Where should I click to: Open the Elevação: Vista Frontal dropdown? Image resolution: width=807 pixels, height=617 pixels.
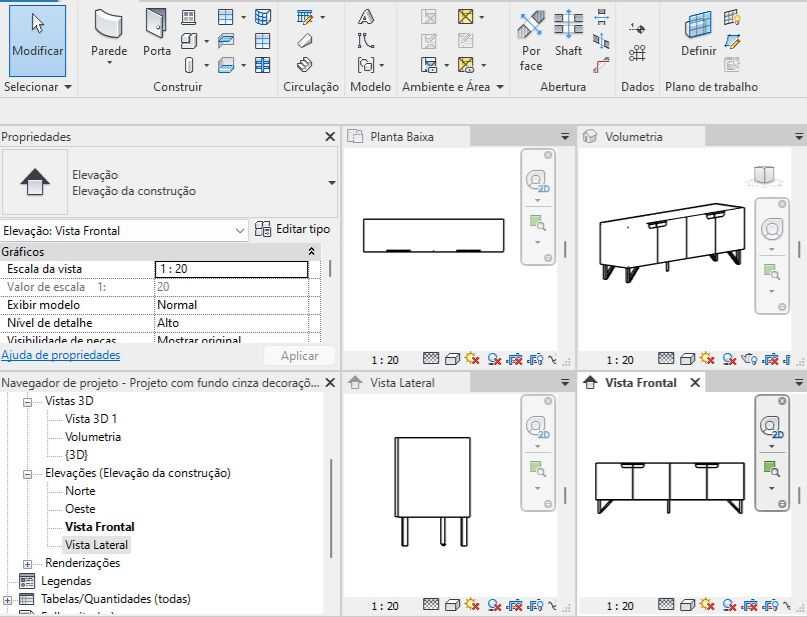(124, 231)
